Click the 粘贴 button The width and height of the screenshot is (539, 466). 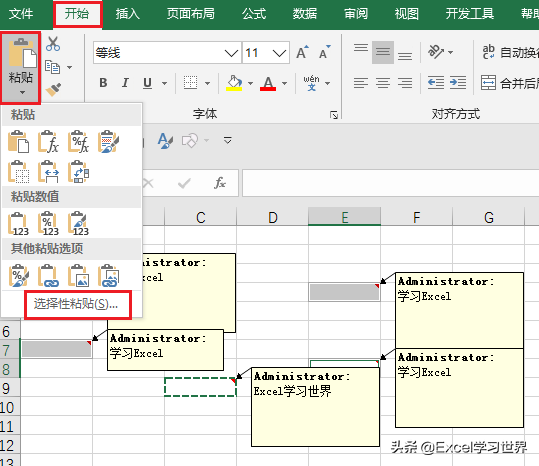(21, 67)
